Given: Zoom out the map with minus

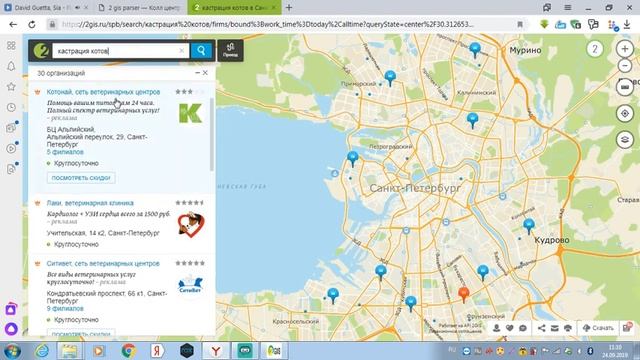Looking at the screenshot, I should 624,66.
